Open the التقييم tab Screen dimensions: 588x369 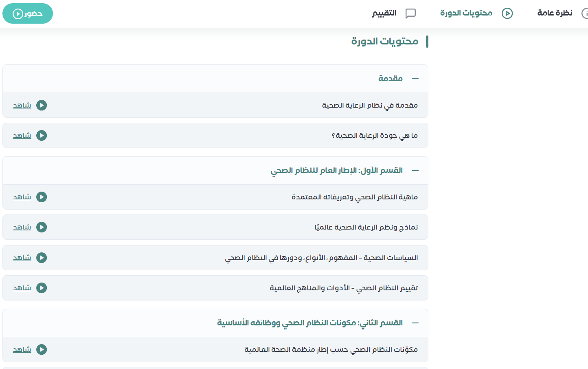point(384,13)
